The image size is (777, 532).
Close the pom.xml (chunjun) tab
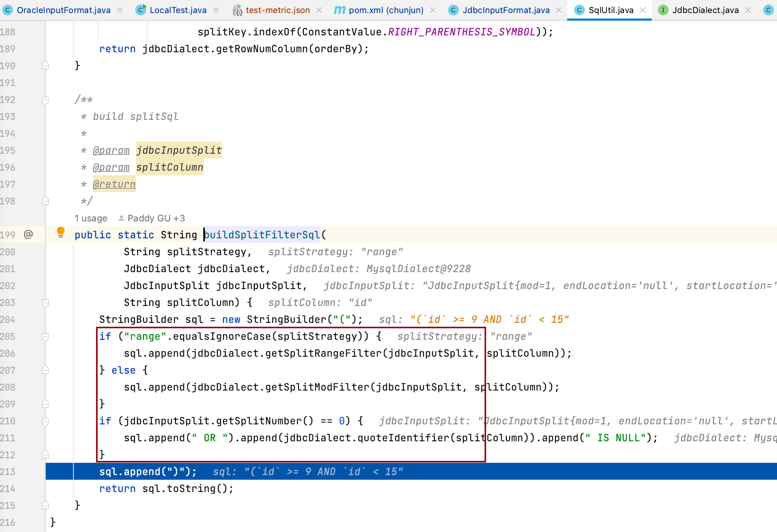(433, 10)
